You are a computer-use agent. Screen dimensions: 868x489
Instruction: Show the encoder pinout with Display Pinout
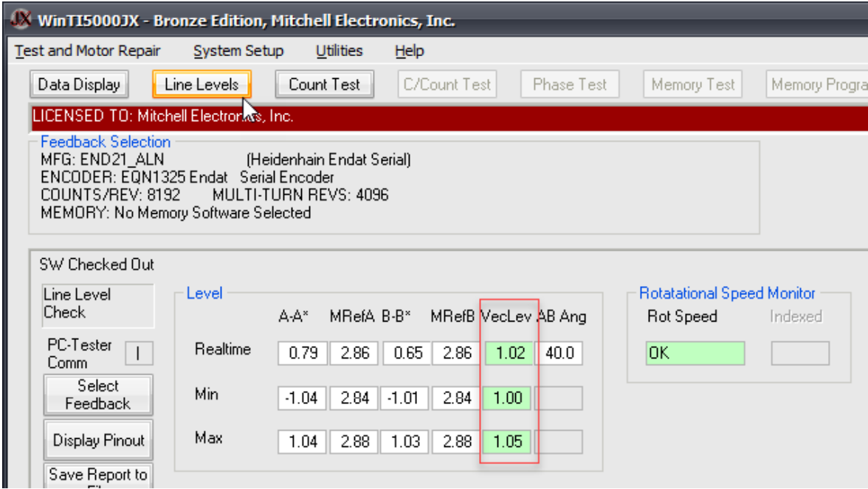[98, 441]
